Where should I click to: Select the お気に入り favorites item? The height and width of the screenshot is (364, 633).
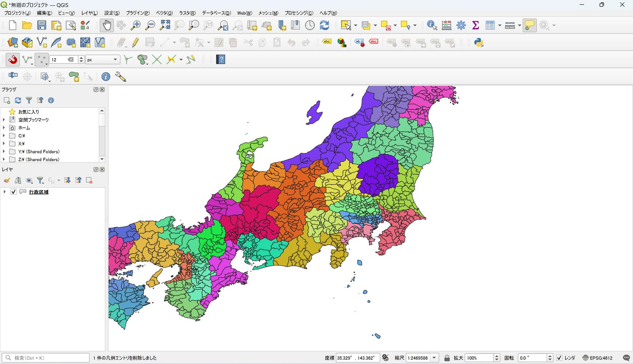tap(28, 112)
